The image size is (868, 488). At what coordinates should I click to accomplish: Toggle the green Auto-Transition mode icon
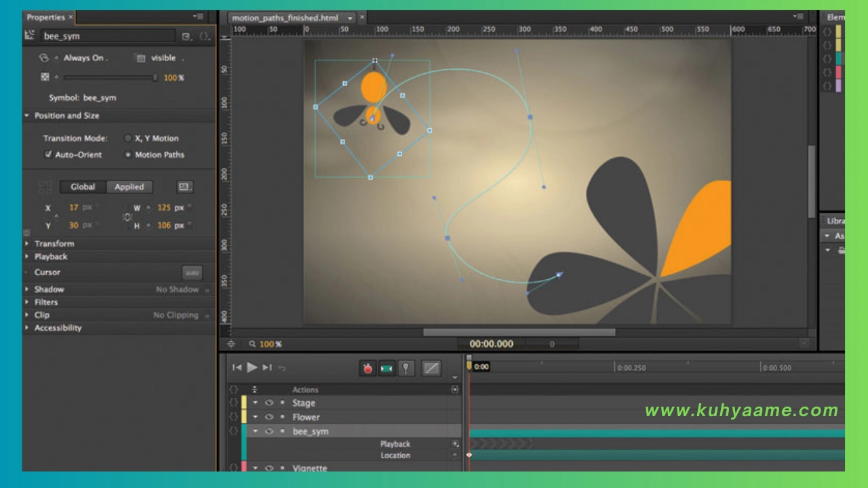pos(387,368)
